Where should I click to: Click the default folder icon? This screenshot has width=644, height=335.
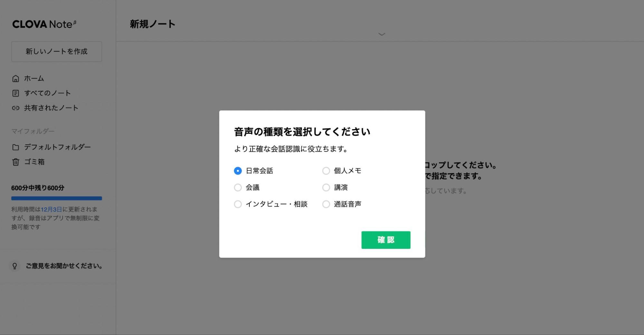click(x=15, y=147)
